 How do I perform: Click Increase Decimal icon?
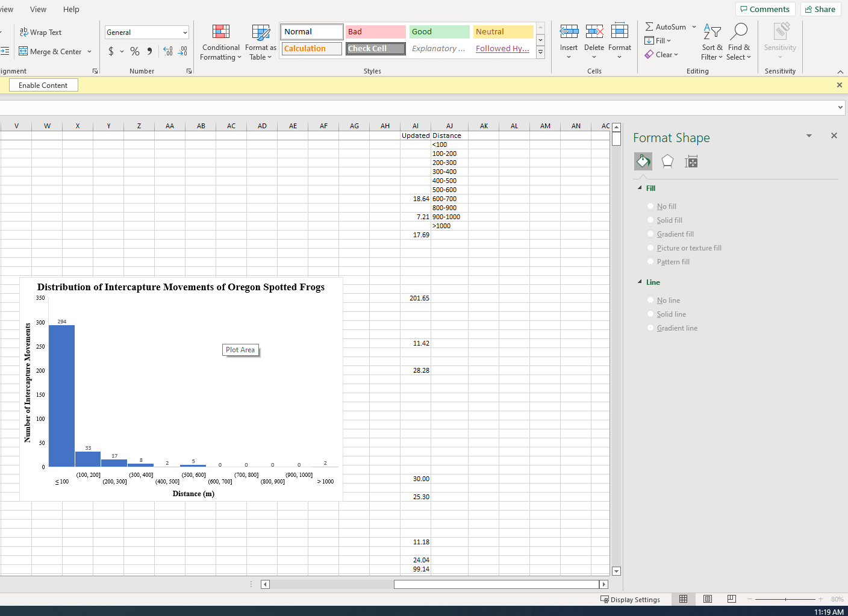[x=168, y=51]
